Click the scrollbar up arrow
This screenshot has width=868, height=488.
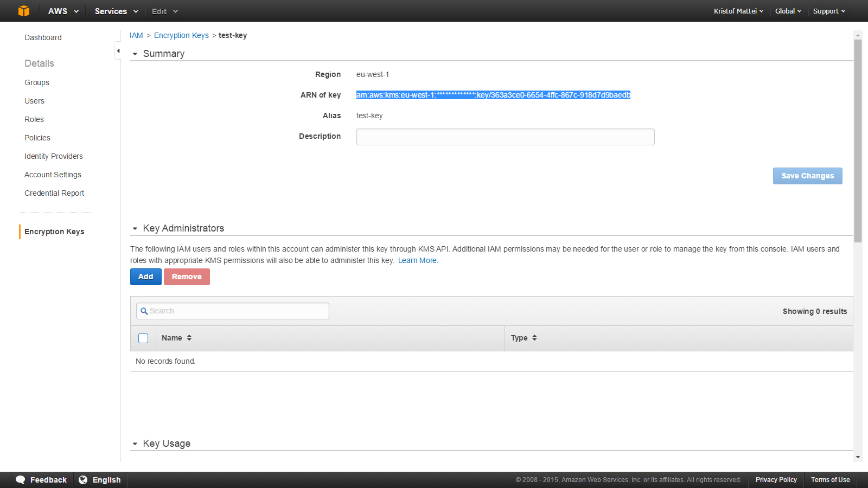click(858, 35)
